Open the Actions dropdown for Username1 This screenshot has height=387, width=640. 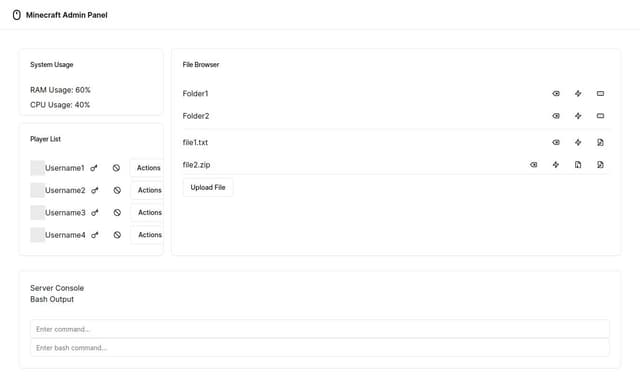(147, 168)
